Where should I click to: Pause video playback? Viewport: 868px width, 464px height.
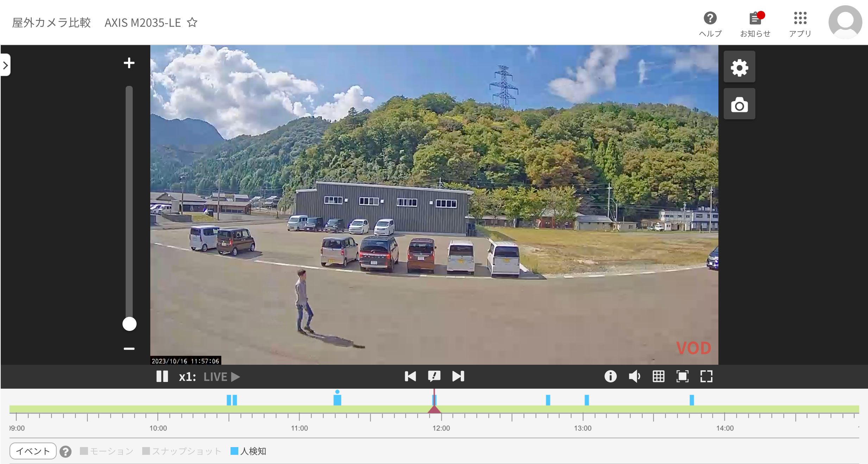162,376
